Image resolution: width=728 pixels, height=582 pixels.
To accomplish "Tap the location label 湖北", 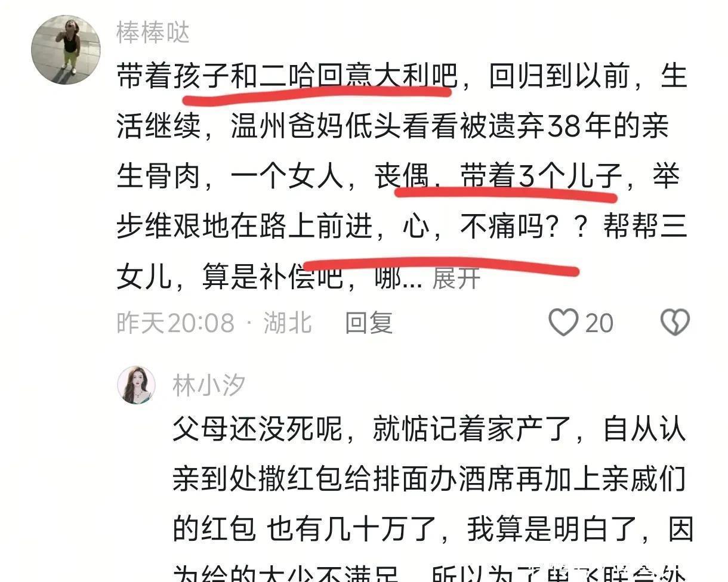I will 288,323.
